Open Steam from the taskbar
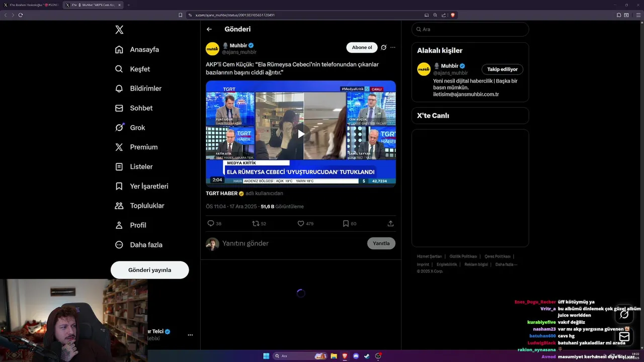Viewport: 644px width, 362px height. [367, 356]
